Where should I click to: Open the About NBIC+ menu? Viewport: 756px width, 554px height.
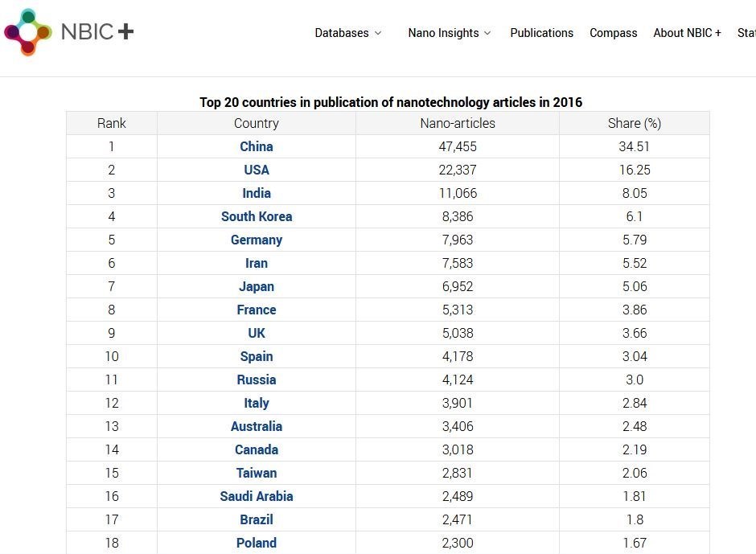687,33
